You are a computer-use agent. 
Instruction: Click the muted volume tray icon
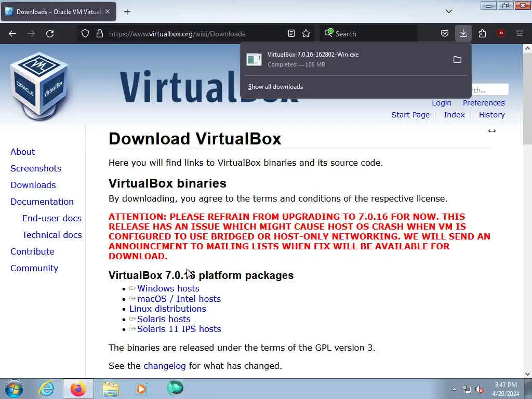(480, 390)
